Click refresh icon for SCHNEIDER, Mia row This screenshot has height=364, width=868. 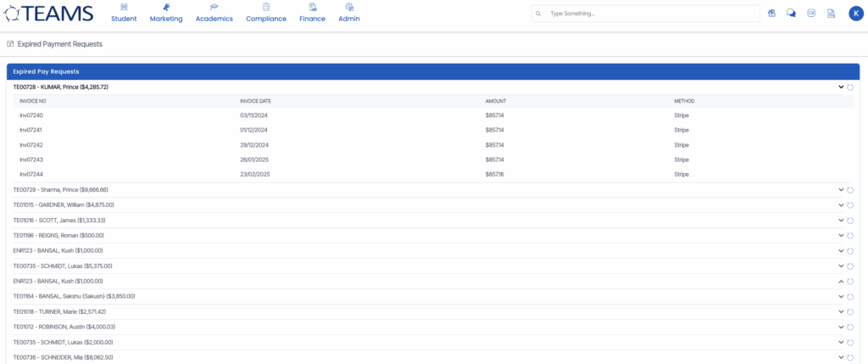click(x=850, y=357)
